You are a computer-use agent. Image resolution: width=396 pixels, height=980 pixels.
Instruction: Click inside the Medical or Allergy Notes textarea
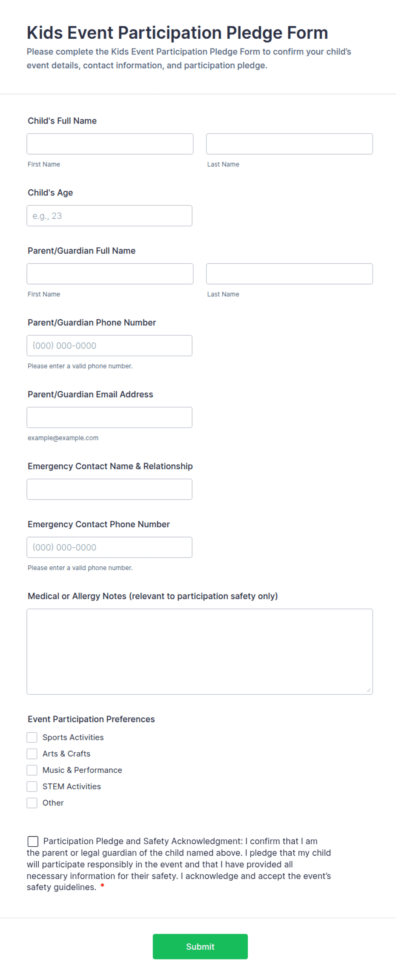pyautogui.click(x=200, y=652)
